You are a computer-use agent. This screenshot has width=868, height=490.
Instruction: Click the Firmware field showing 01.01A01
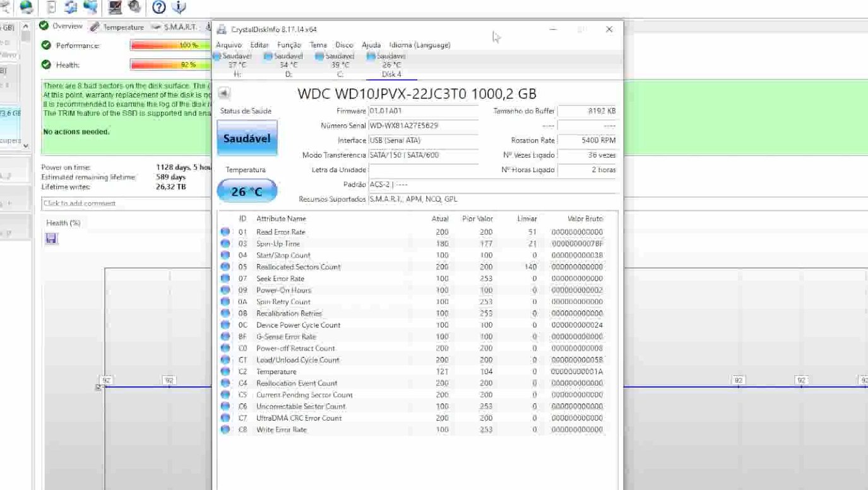[423, 111]
